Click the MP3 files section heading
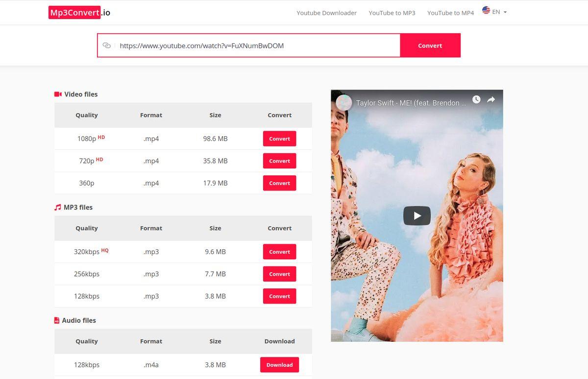Viewport: 588px width, 379px height. tap(78, 207)
